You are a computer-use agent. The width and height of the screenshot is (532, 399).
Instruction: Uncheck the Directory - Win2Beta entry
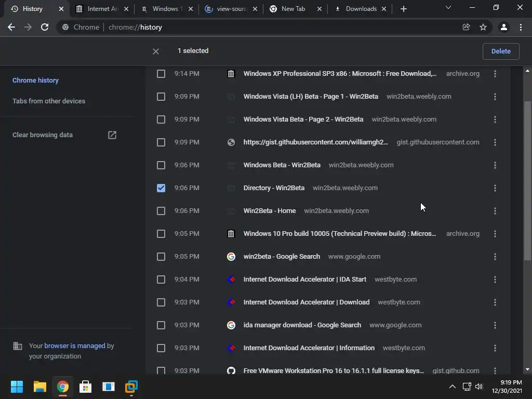point(161,188)
